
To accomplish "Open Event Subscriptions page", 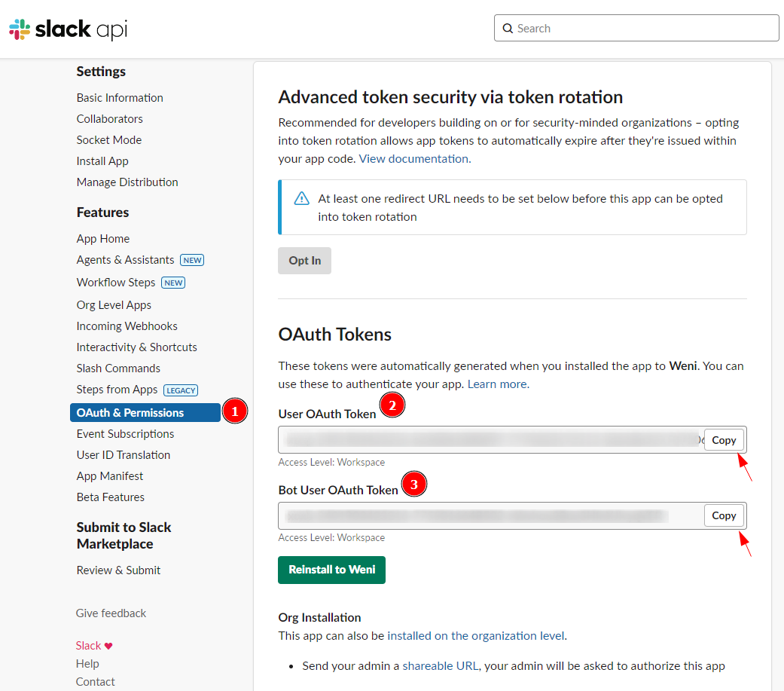I will tap(125, 434).
